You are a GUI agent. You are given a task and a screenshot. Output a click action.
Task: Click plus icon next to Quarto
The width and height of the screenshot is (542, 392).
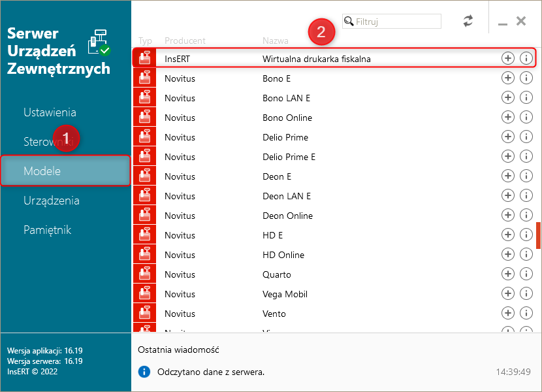[507, 274]
